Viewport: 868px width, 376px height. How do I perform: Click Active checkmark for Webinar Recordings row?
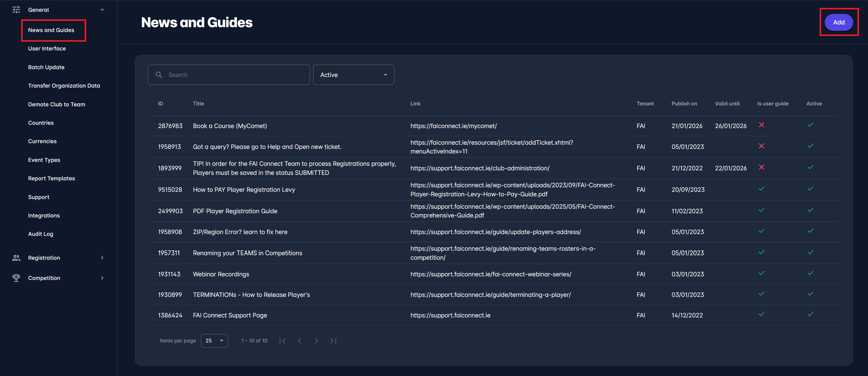pyautogui.click(x=810, y=273)
